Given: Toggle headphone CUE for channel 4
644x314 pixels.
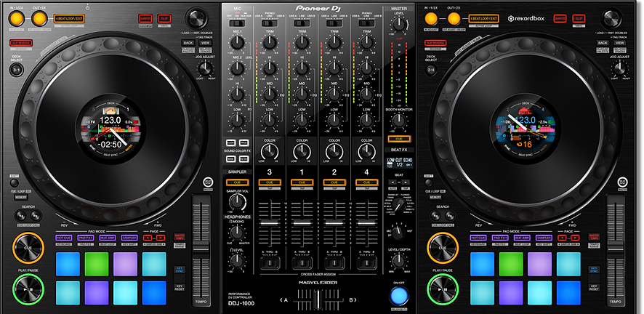Looking at the screenshot, I should tap(367, 182).
